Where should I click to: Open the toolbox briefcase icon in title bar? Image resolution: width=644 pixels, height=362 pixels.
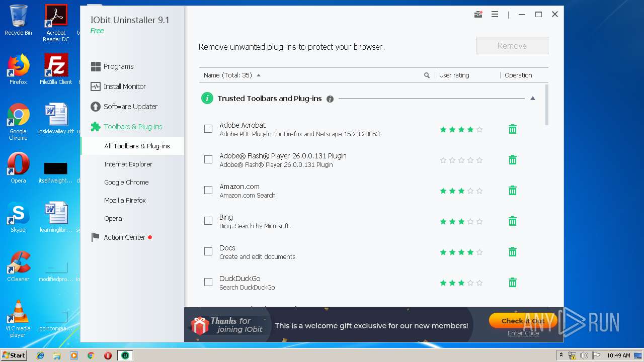pos(478,15)
